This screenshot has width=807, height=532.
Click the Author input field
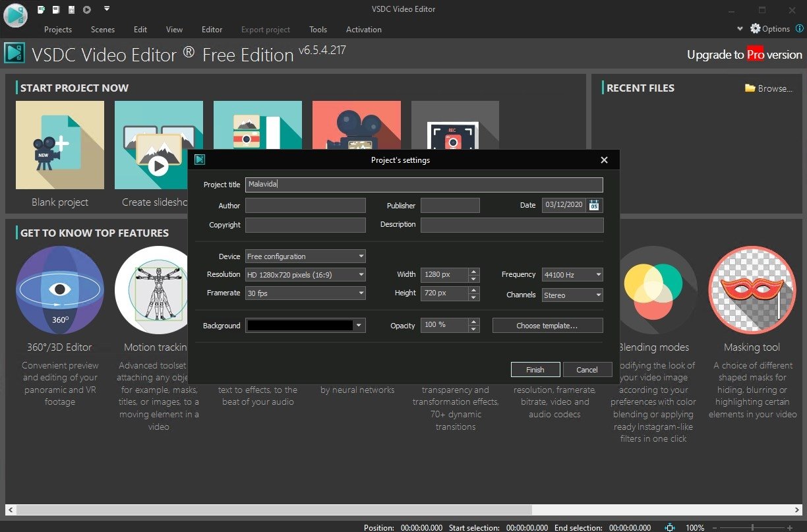click(x=305, y=205)
